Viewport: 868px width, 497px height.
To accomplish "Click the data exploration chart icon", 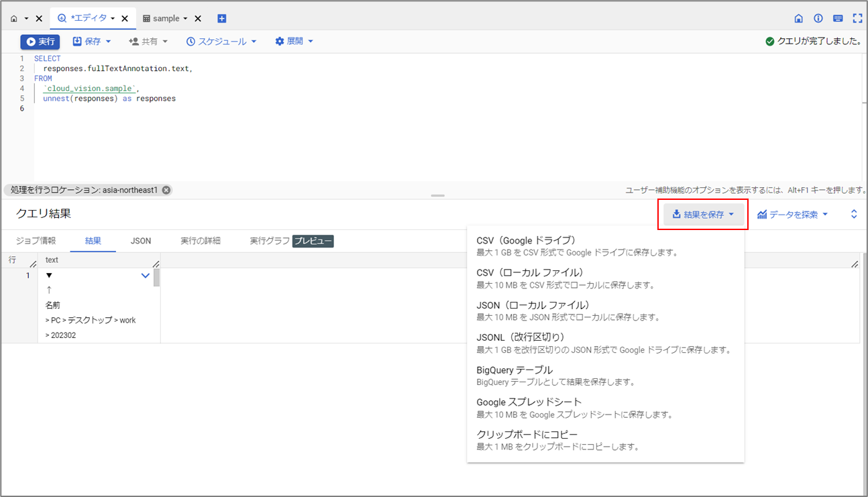I will [763, 213].
